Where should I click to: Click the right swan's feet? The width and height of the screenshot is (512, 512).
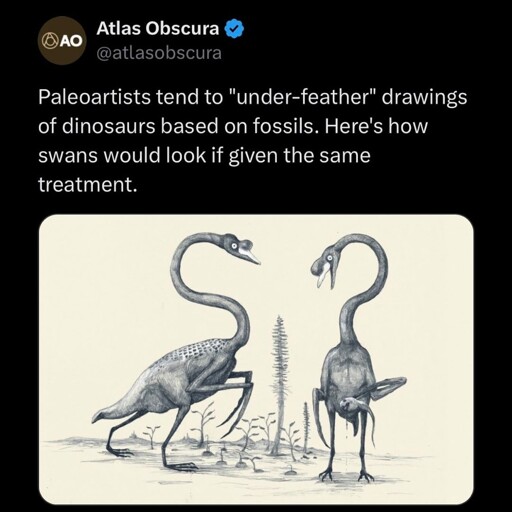pyautogui.click(x=347, y=476)
